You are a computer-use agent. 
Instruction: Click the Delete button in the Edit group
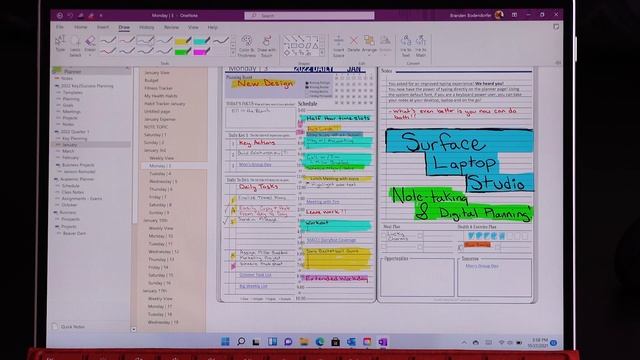click(354, 44)
